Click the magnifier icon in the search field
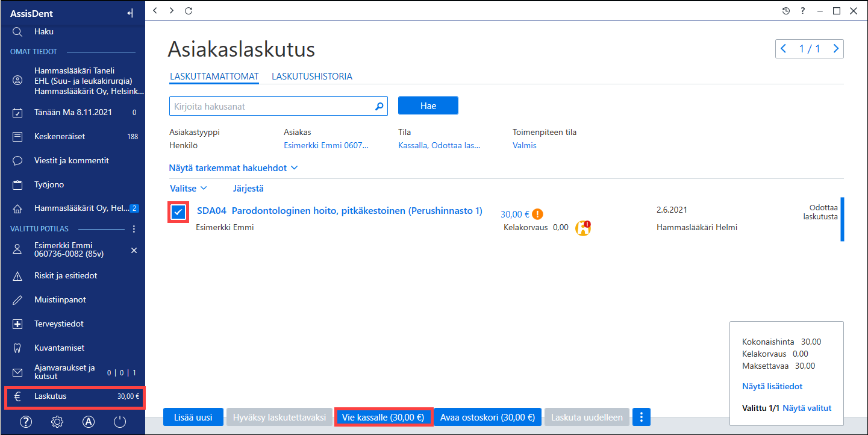Image resolution: width=868 pixels, height=435 pixels. coord(379,106)
